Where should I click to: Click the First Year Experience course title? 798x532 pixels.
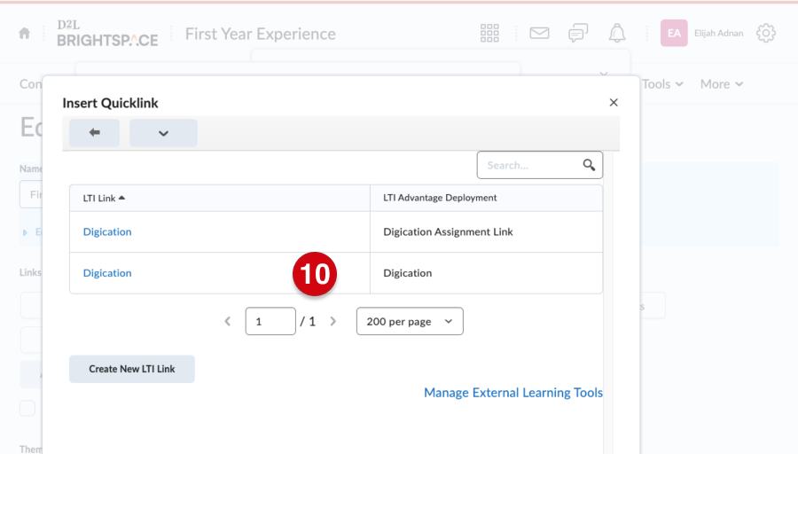pyautogui.click(x=260, y=34)
